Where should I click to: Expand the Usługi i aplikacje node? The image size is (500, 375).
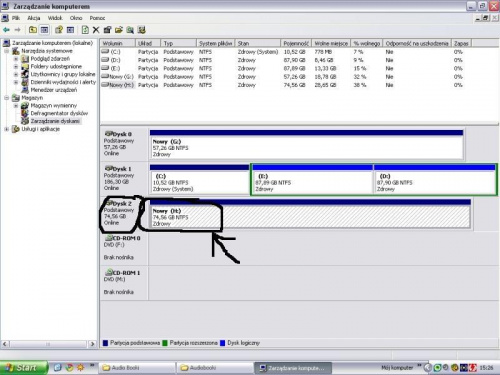pos(6,129)
